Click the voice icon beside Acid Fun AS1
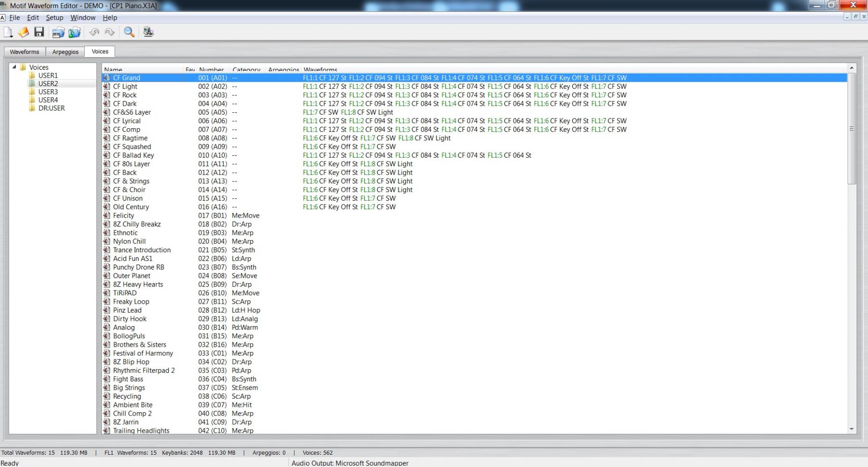The image size is (868, 467). coord(107,259)
